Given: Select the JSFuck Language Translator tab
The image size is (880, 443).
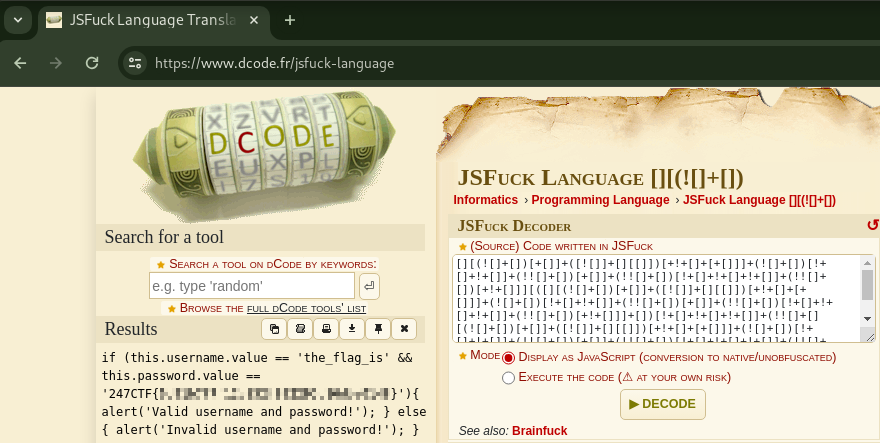Looking at the screenshot, I should [x=153, y=20].
